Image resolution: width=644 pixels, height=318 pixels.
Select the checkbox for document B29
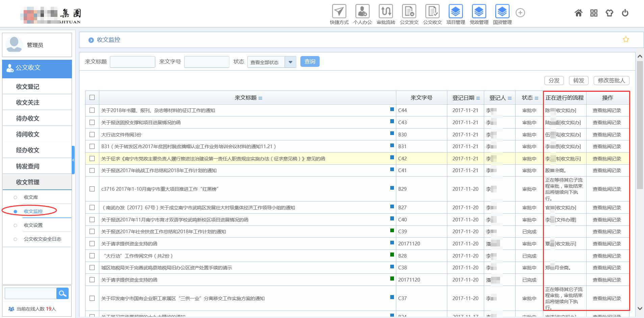pos(92,189)
